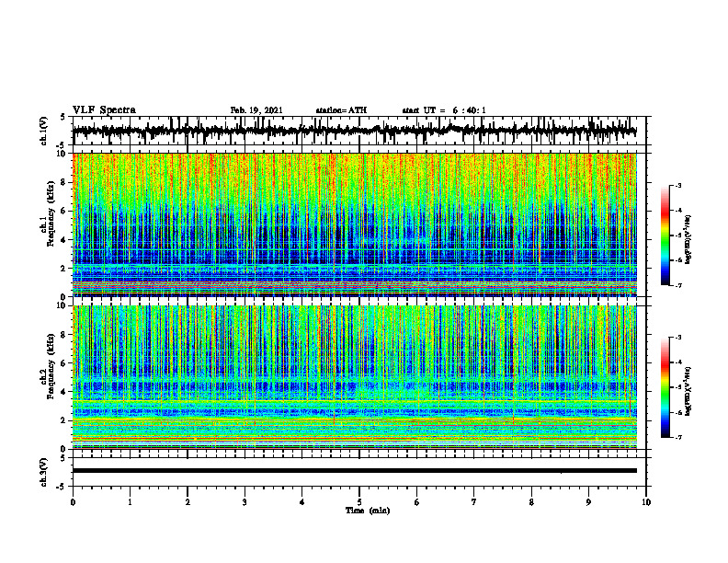The image size is (728, 563).
Task: Click the "station=ATH" header label
Action: tap(341, 110)
